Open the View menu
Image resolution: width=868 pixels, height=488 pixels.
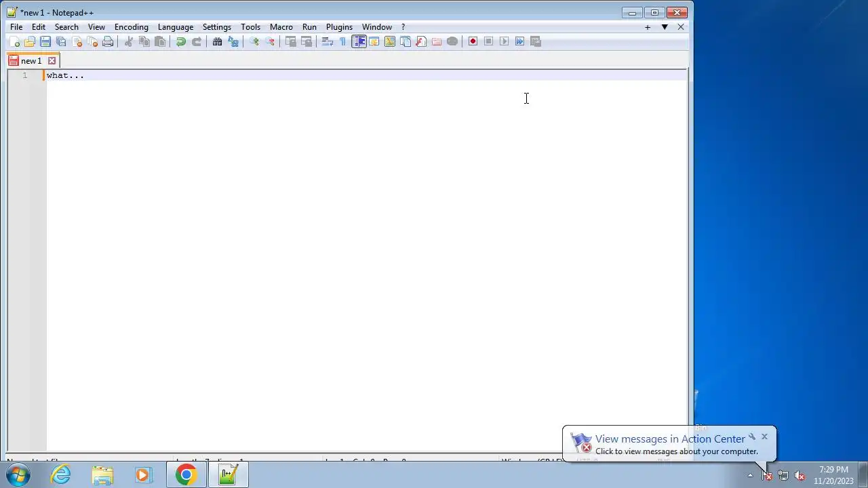click(x=96, y=27)
